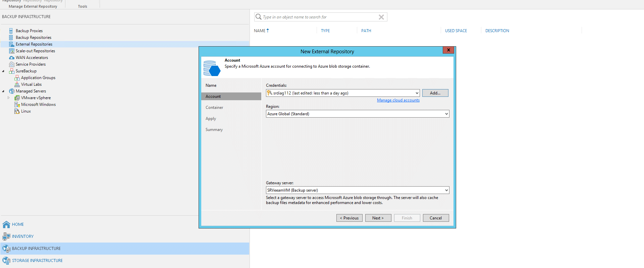Click the Backup Infrastructure nav icon
Screen dimensions: 644x268
(6, 249)
